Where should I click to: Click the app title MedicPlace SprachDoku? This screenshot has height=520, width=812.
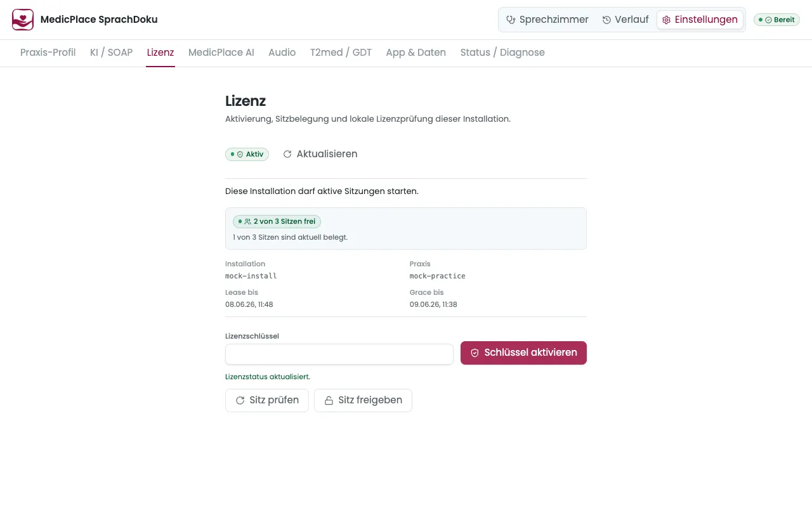click(99, 20)
